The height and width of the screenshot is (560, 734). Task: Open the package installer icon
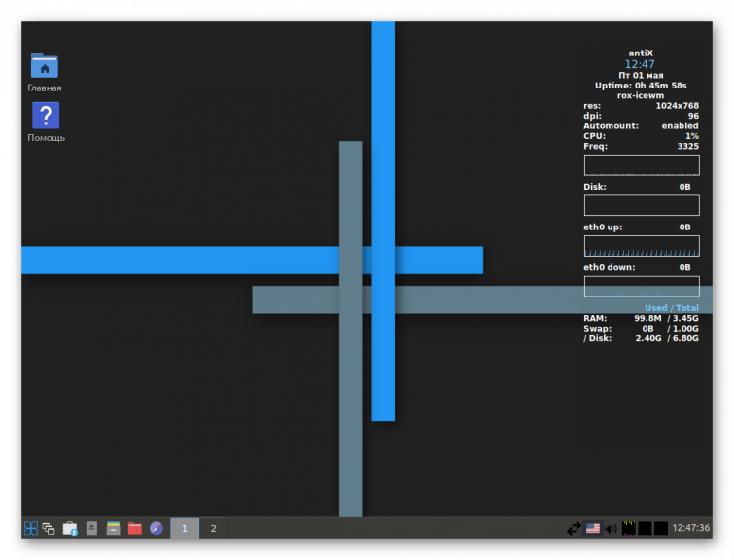tap(70, 528)
